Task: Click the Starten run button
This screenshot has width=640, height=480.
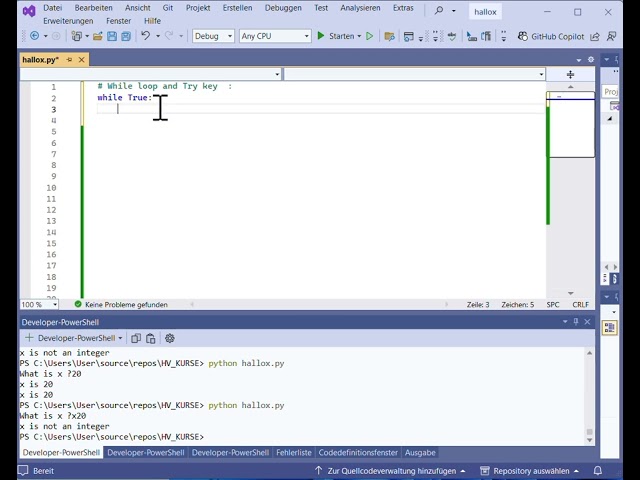Action: click(x=336, y=36)
